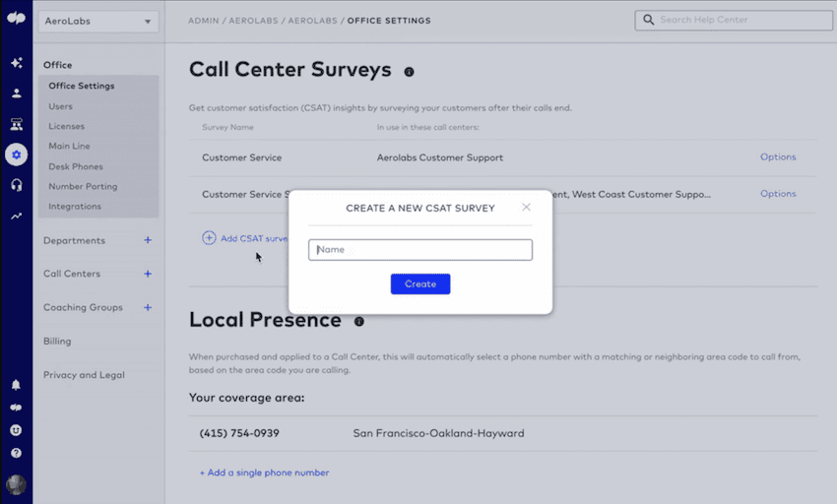Expand Call Centers with the plus icon
Viewport: 837px width, 504px height.
coord(148,274)
